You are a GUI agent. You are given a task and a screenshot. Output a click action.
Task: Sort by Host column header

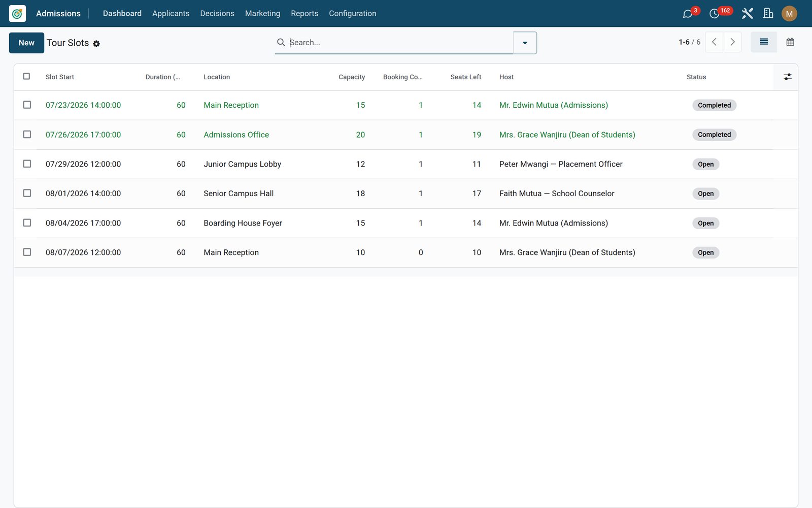point(506,77)
